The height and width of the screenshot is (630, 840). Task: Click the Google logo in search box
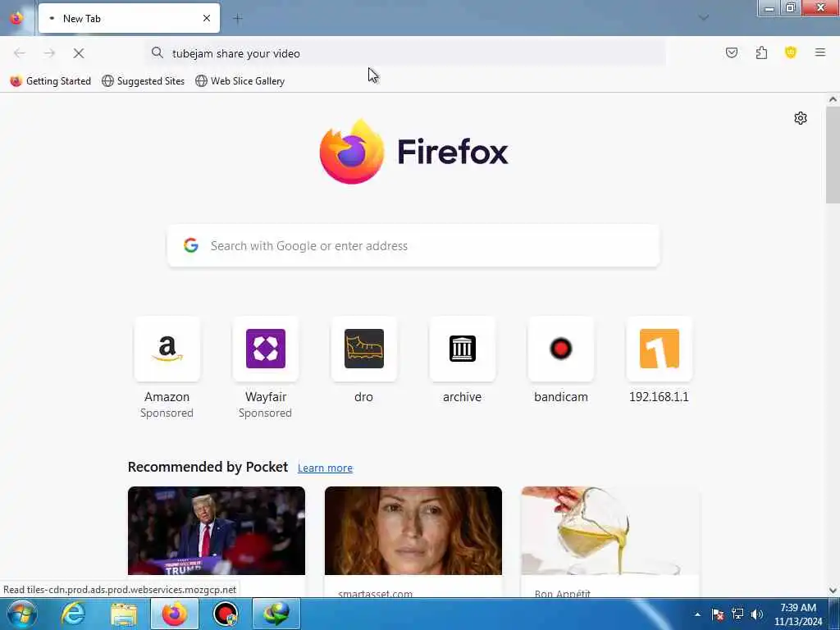click(x=190, y=245)
